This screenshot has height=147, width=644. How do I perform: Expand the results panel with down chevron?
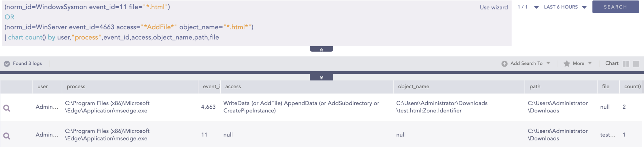pos(321,77)
